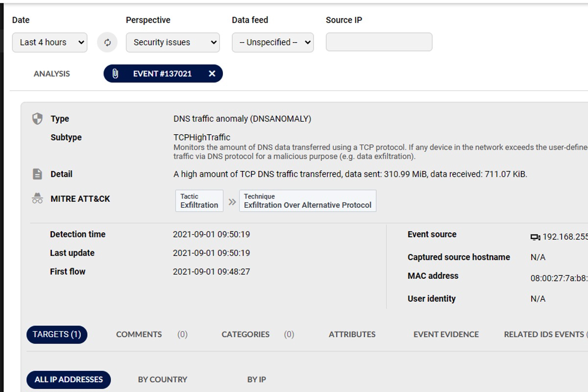Click the shield icon beside Type
The height and width of the screenshot is (392, 588).
(37, 119)
